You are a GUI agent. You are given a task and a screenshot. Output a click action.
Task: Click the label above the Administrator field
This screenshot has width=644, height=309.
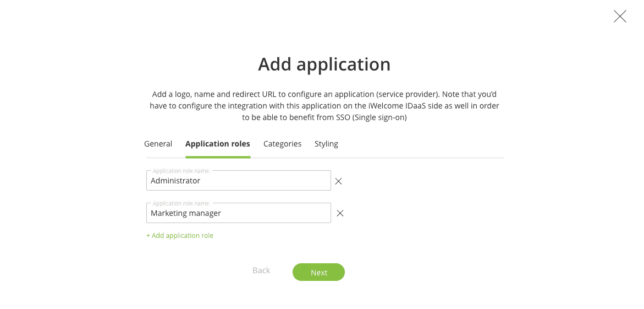[181, 171]
